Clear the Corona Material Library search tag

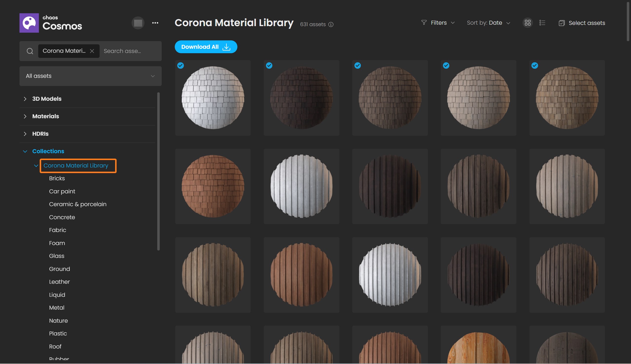(93, 51)
